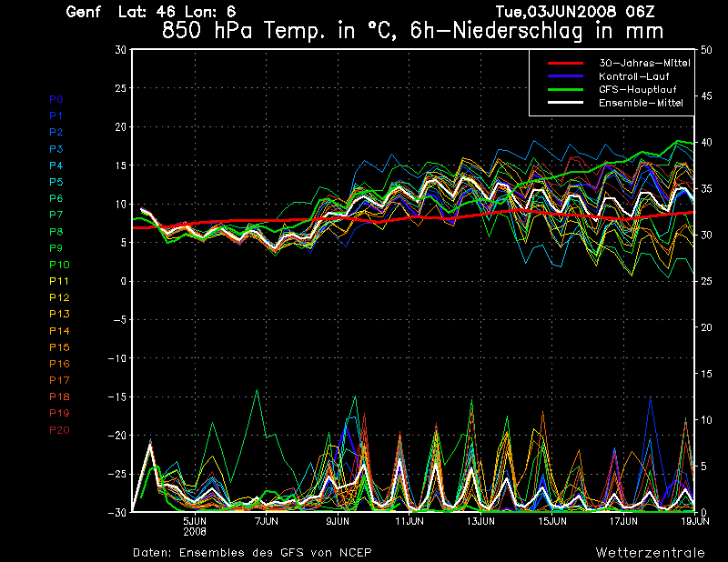Viewport: 728px width, 562px height.
Task: Click the P7 ensemble member label
Action: click(x=56, y=215)
